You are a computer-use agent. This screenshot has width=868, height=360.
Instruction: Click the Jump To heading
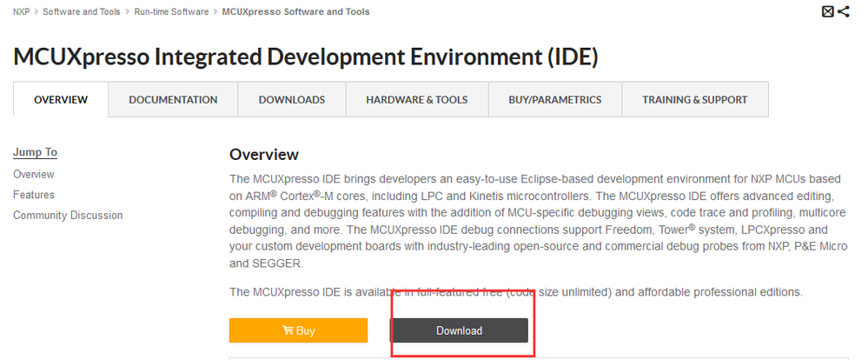pyautogui.click(x=36, y=152)
